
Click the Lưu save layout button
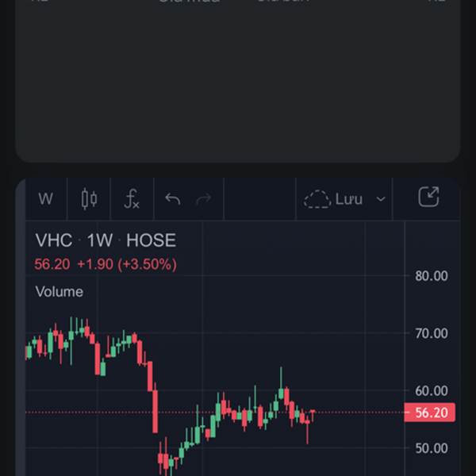(348, 199)
